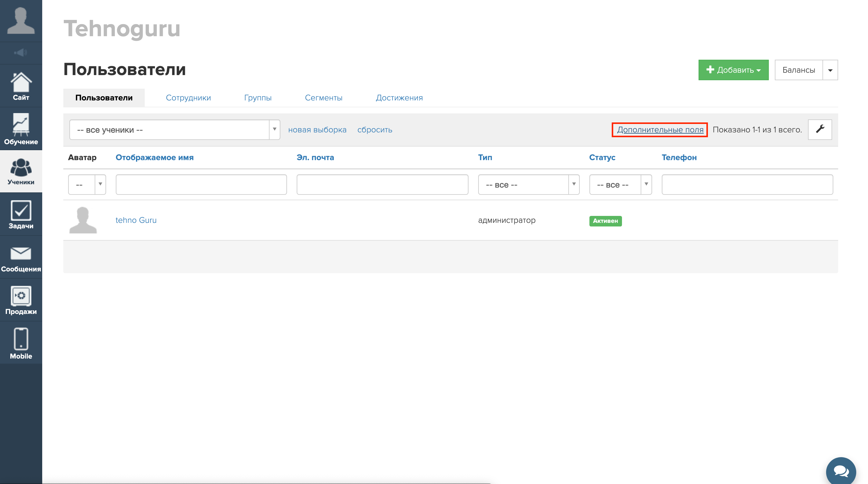This screenshot has width=868, height=484.
Task: Sort by Статус column header
Action: coord(602,157)
